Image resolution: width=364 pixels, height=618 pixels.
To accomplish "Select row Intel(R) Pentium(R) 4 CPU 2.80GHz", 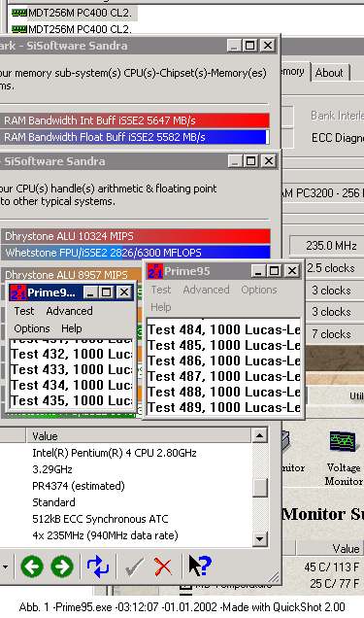I will [115, 453].
